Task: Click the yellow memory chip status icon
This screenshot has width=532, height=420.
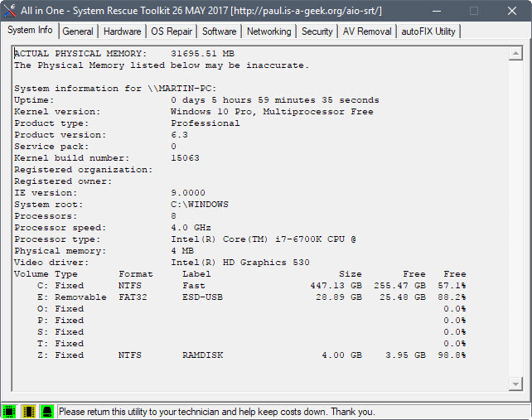Action: (28, 412)
